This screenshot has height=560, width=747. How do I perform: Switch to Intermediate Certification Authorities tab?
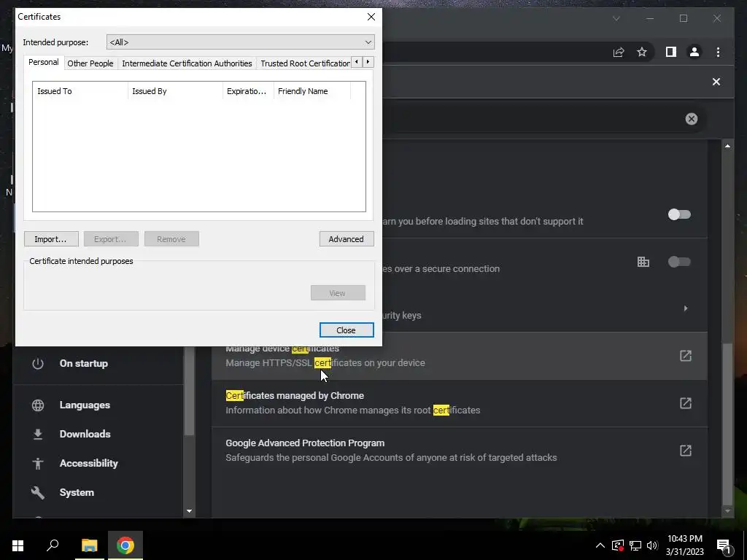[187, 63]
